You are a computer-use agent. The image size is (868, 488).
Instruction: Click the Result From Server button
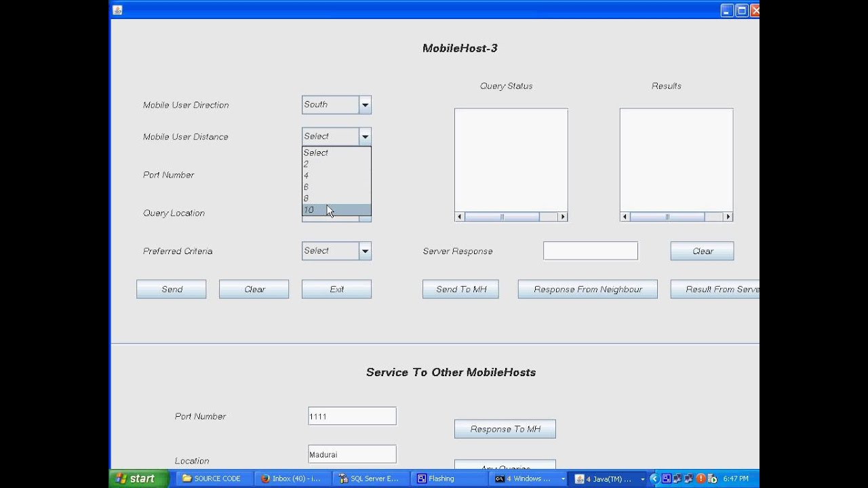(x=715, y=289)
